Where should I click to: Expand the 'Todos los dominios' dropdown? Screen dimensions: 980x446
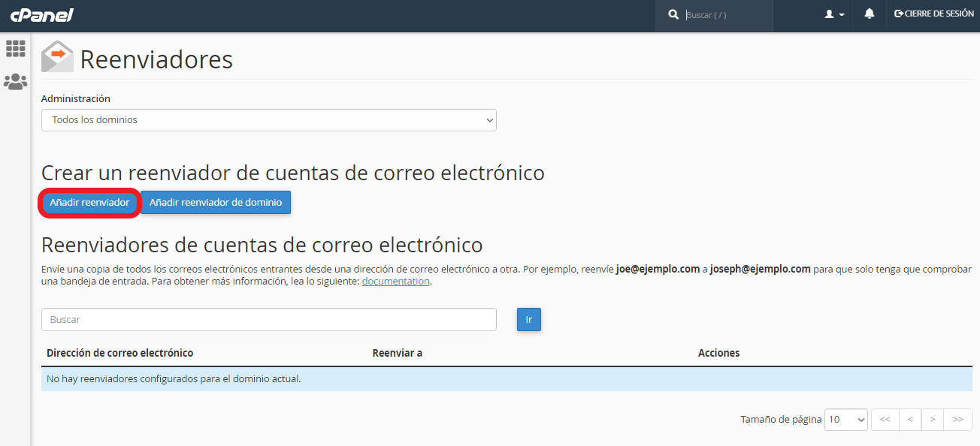(268, 120)
